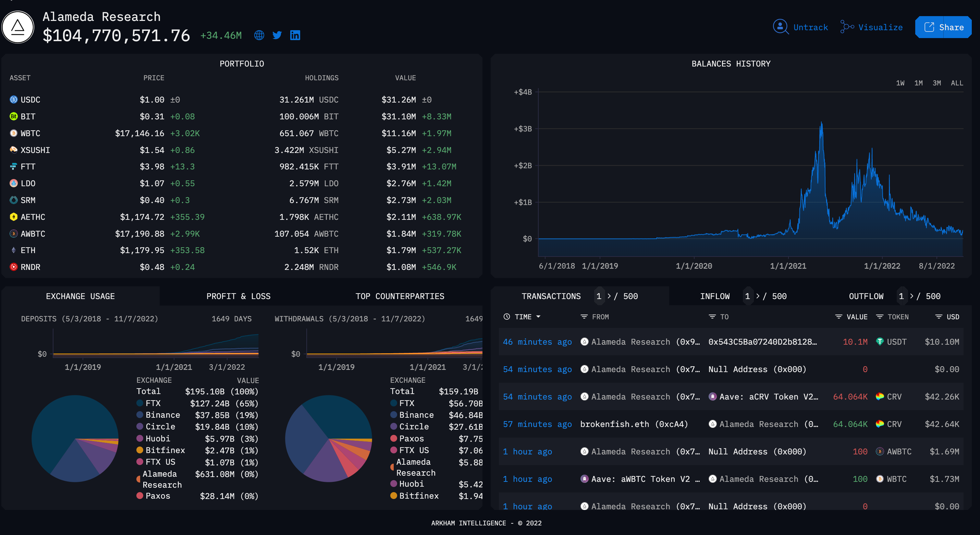Click the FTX color dot in deposits legend
The image size is (980, 535).
(x=139, y=403)
